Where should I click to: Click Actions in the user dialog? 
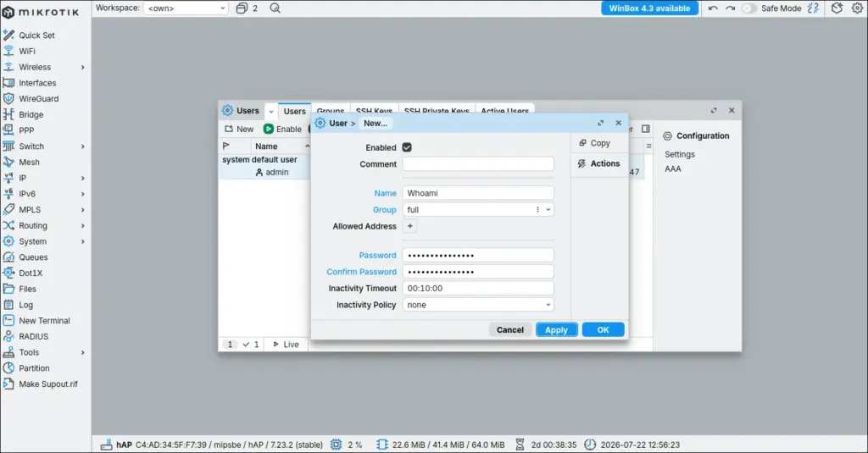[599, 163]
